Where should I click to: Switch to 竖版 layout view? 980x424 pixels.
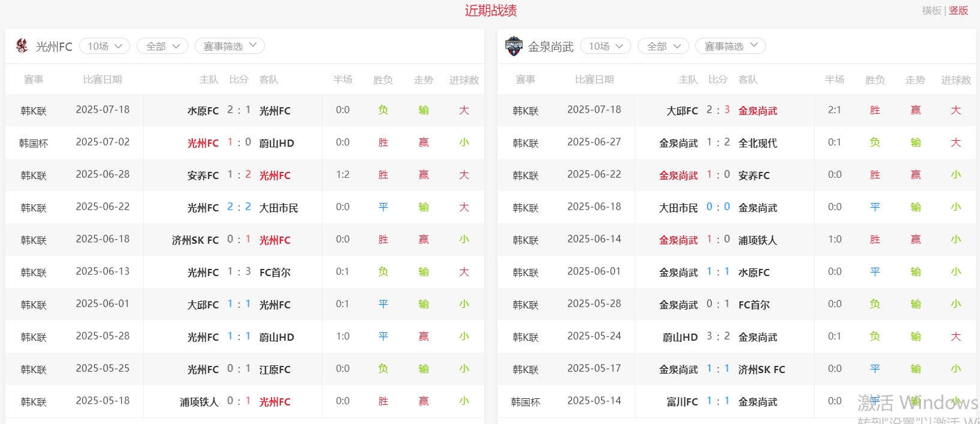[958, 11]
